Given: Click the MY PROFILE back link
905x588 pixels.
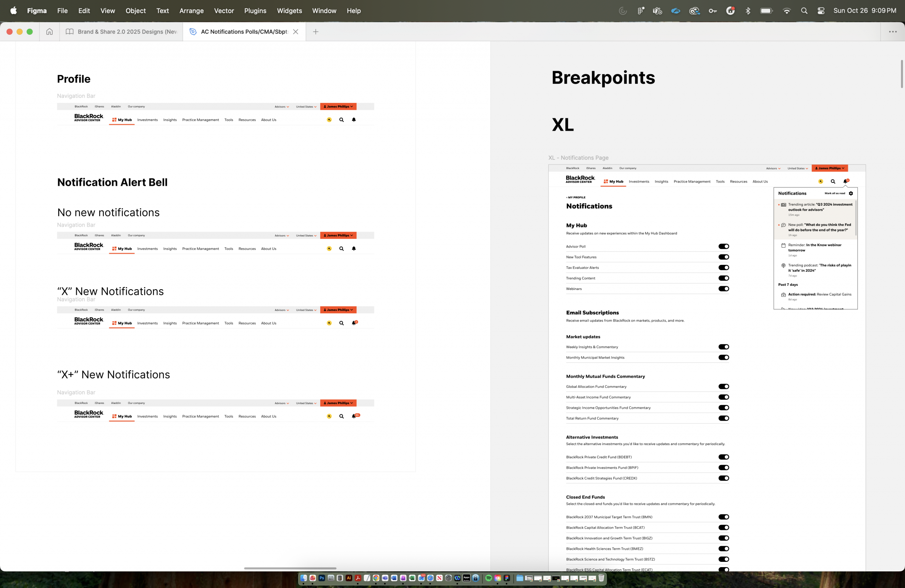Looking at the screenshot, I should coord(576,197).
